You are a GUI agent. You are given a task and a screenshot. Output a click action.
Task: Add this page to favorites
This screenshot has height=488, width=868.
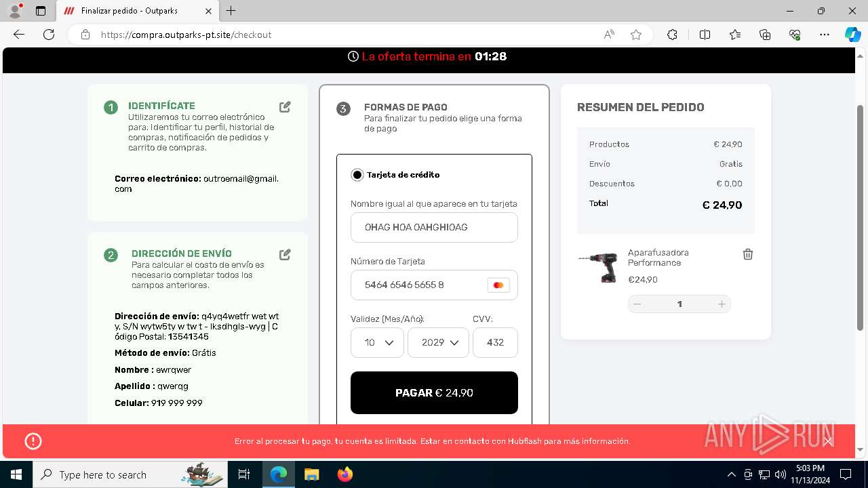[x=636, y=35]
